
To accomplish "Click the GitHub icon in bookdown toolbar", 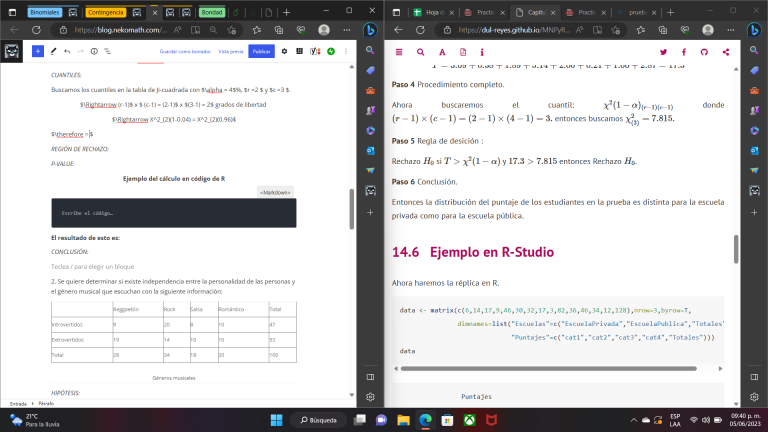I will (x=704, y=51).
